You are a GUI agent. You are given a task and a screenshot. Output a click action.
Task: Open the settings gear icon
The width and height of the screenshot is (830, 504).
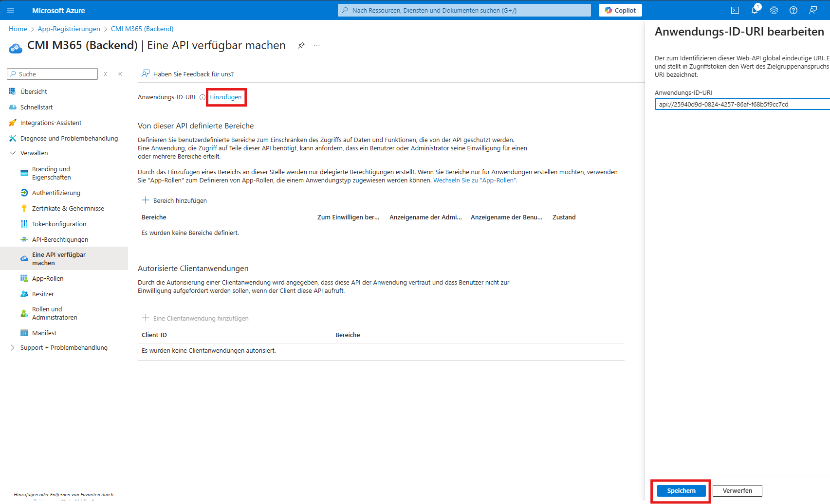[x=774, y=10]
